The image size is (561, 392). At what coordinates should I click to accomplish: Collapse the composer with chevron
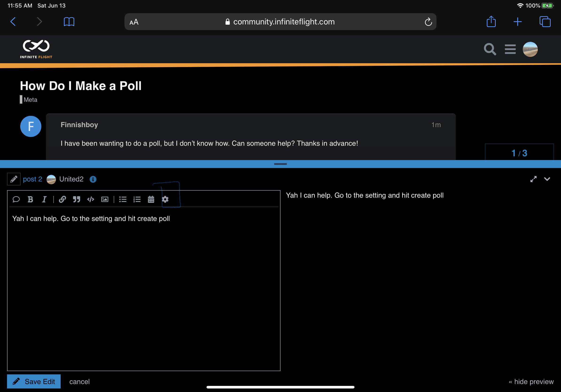(x=547, y=179)
